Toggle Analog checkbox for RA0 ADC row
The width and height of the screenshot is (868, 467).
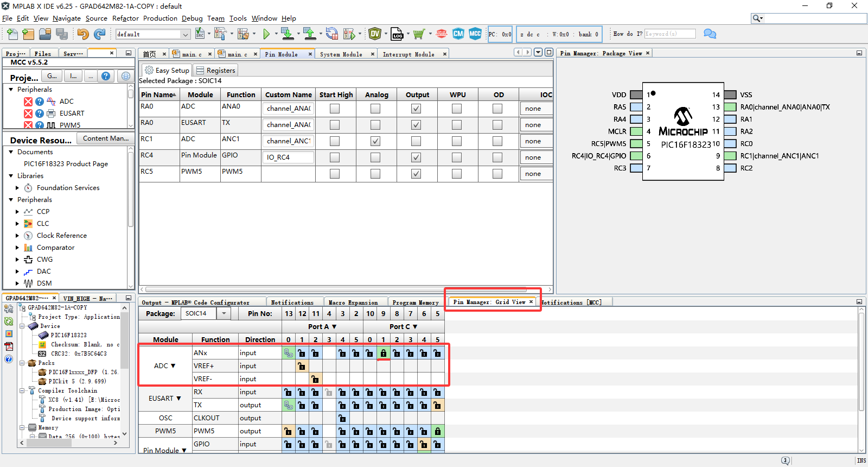[375, 109]
